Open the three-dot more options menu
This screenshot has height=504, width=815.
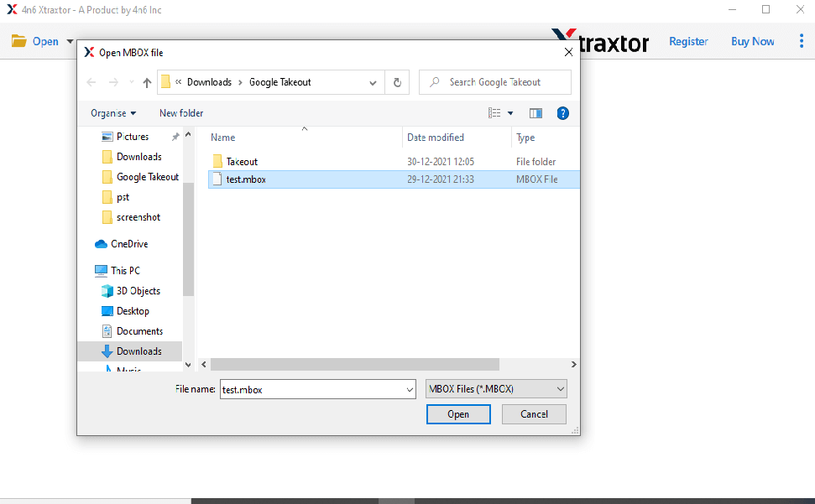tap(801, 41)
